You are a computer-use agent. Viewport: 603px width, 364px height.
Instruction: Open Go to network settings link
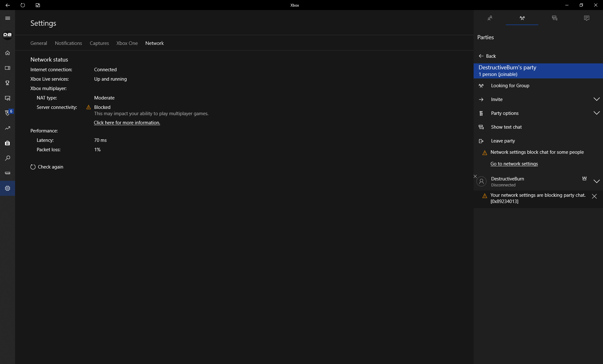514,164
